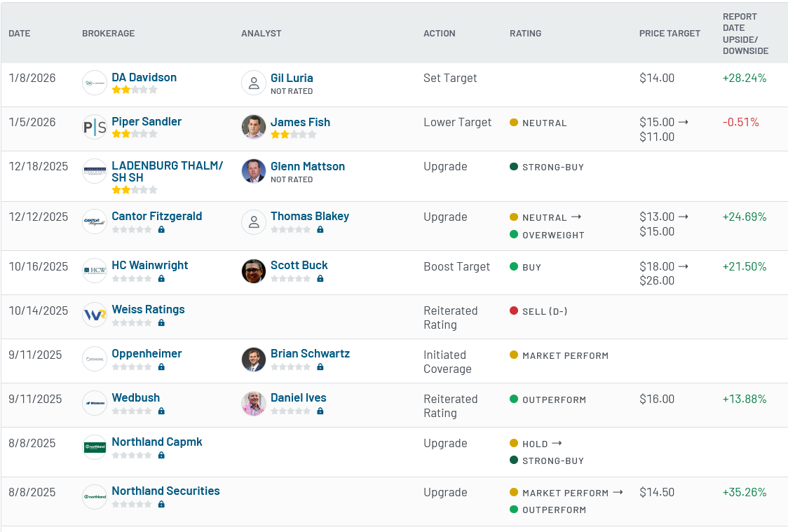Click lock icon under Thomas Blakey
Viewport: 788px width, 532px height.
pyautogui.click(x=320, y=230)
